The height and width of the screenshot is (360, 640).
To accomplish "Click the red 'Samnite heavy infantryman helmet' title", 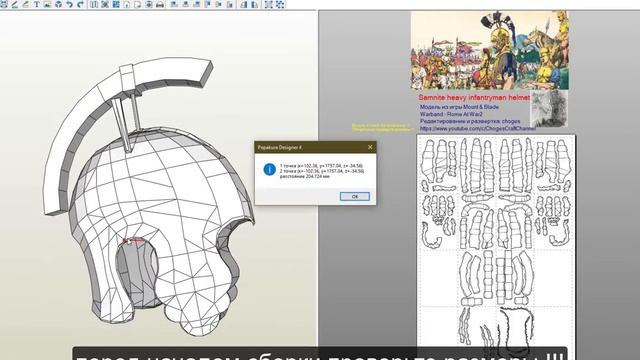I will point(474,98).
